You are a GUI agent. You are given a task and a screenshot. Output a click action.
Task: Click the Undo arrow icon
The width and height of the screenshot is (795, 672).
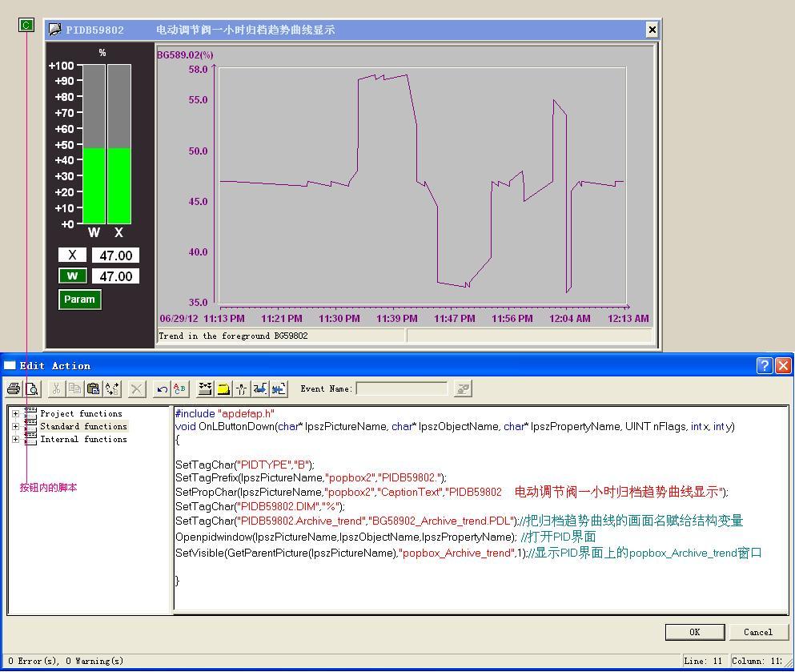(x=162, y=389)
